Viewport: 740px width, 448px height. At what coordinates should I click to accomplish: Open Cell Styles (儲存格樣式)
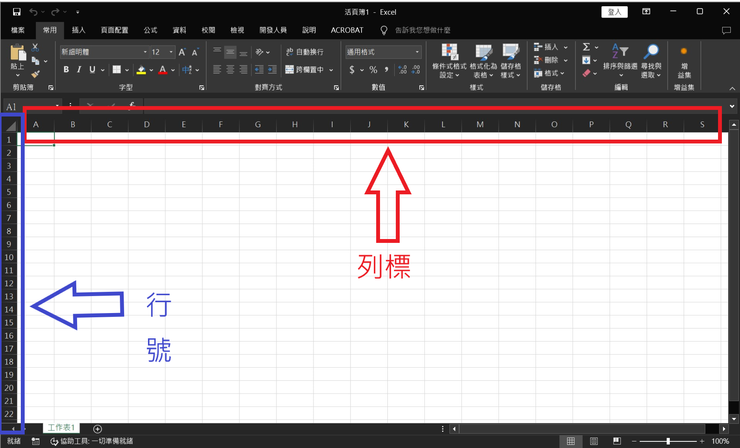(510, 61)
